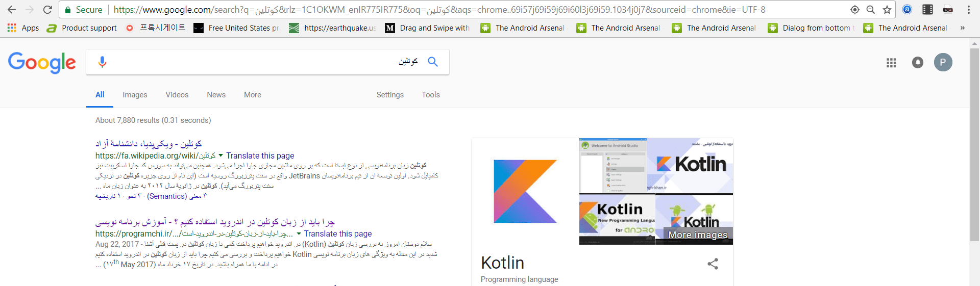
Task: Open the search Tools options
Action: tap(430, 95)
